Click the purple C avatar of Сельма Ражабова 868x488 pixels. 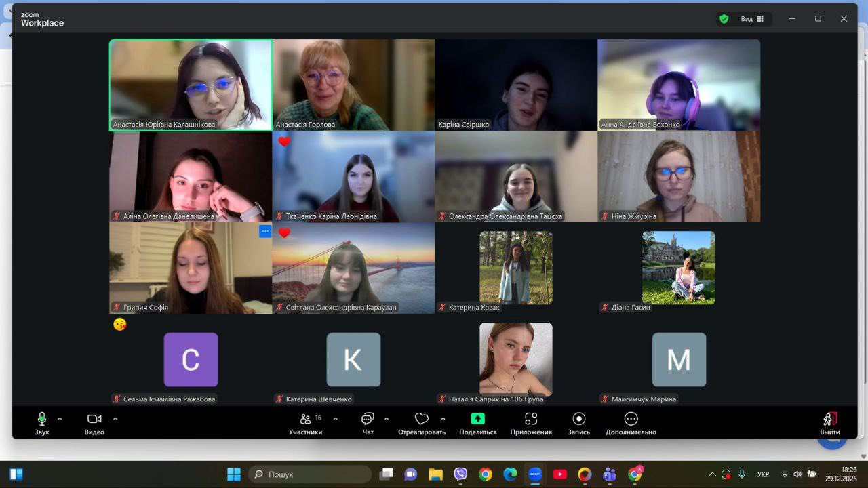coord(191,359)
